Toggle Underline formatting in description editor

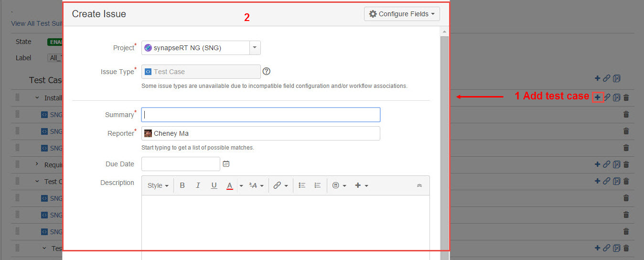[214, 185]
